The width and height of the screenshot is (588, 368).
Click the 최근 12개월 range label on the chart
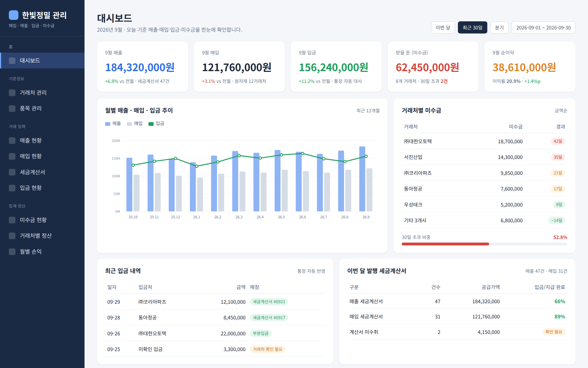pos(368,111)
